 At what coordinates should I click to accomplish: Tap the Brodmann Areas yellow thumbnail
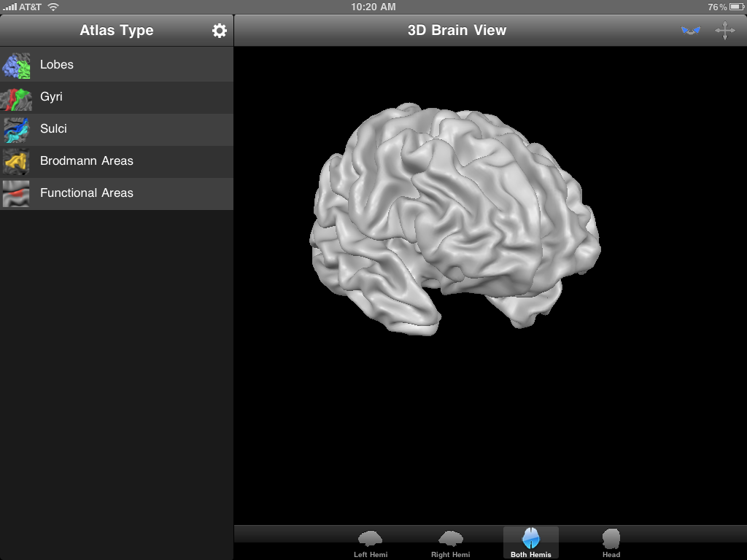coord(16,161)
